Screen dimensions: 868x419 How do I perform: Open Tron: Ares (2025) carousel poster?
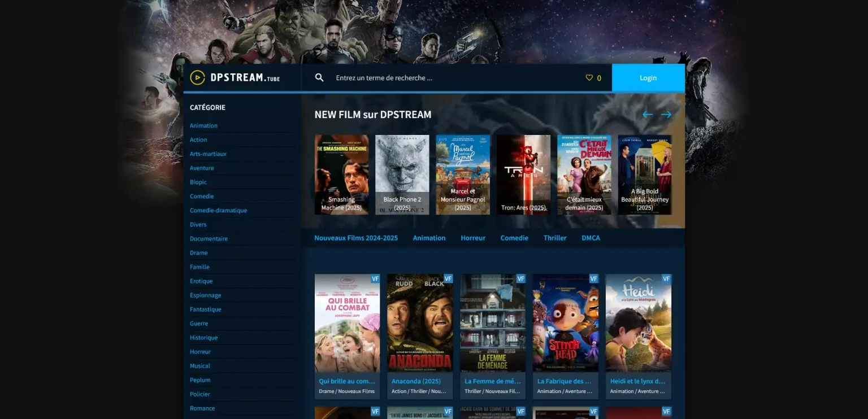click(523, 174)
